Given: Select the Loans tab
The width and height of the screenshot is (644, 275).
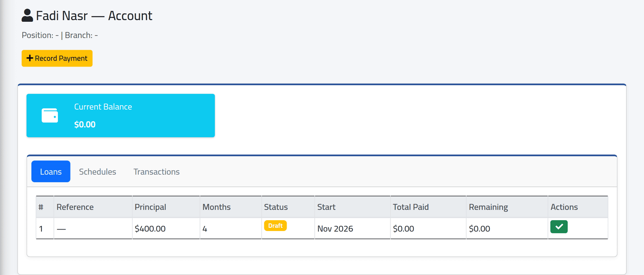Looking at the screenshot, I should (51, 172).
